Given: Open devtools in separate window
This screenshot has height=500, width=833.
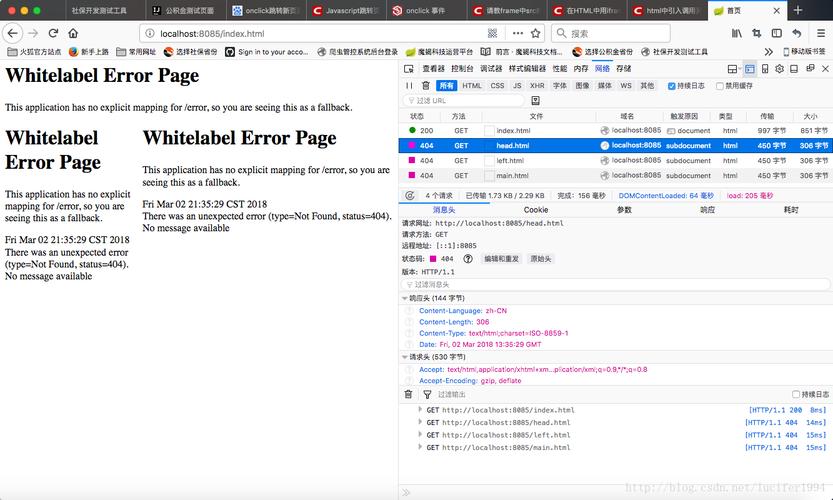Looking at the screenshot, I should pos(810,69).
